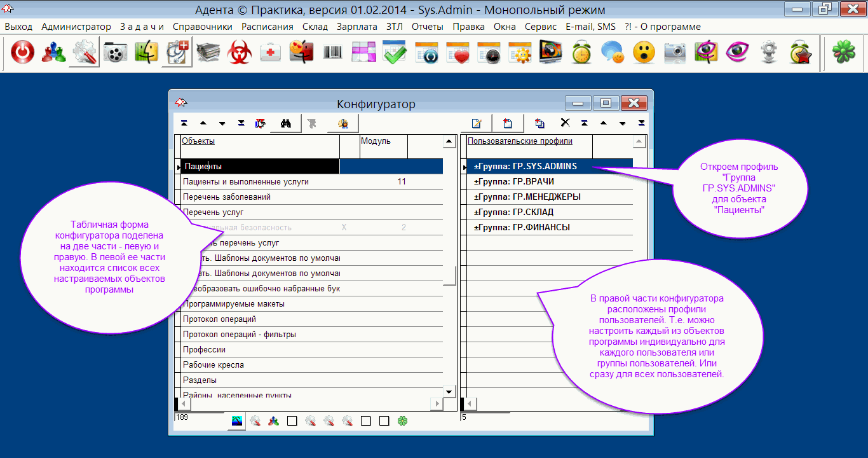Toggle the second empty checkbox in bottom bar
This screenshot has height=458, width=868.
pyautogui.click(x=365, y=420)
